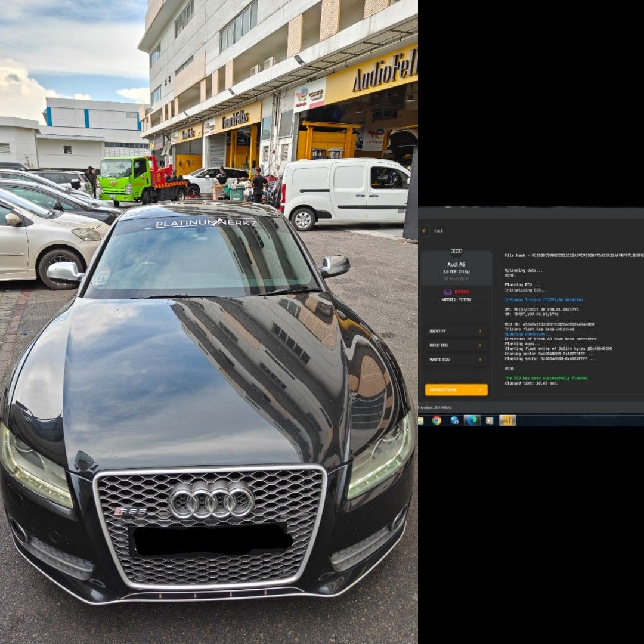Click the serial number in status bar
This screenshot has height=644, width=644.
(435, 408)
